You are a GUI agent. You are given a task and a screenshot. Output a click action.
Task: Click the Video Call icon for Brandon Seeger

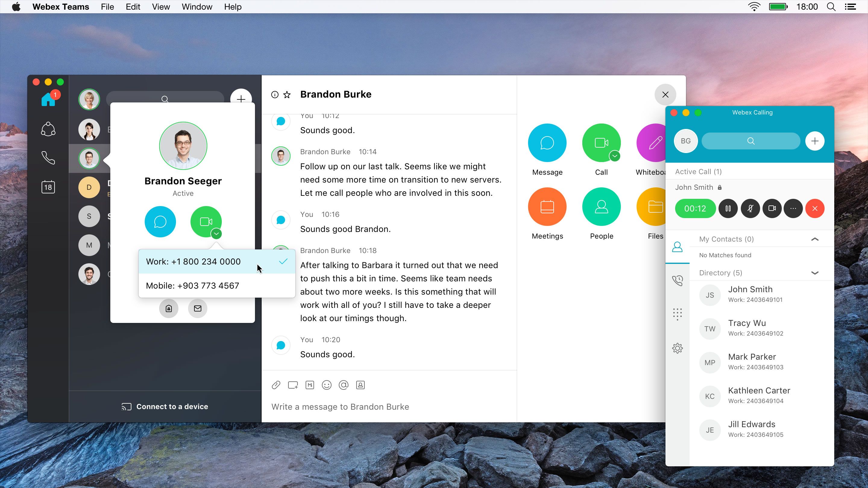pos(206,221)
